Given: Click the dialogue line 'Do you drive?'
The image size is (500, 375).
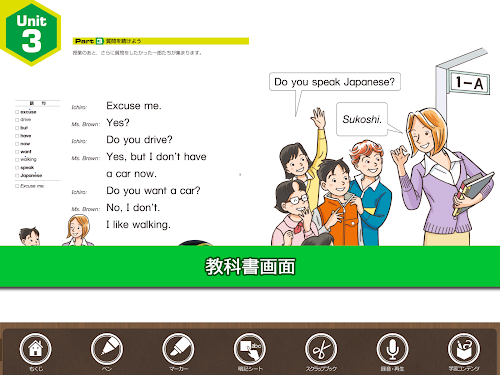Looking at the screenshot, I should coord(139,140).
